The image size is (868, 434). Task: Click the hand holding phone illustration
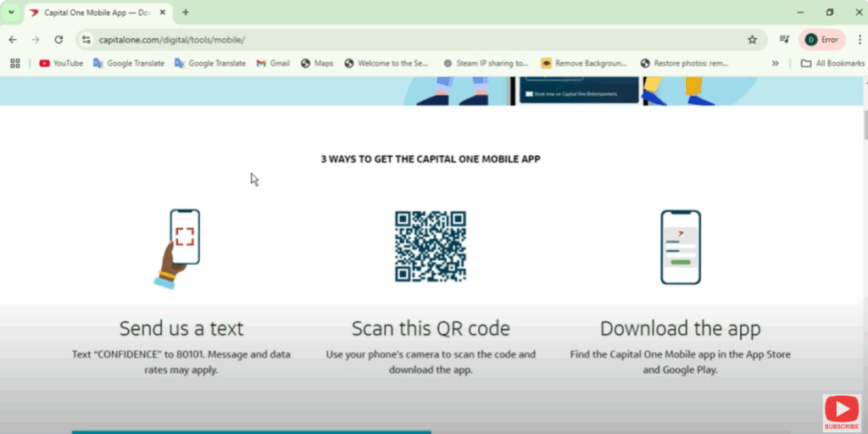177,248
